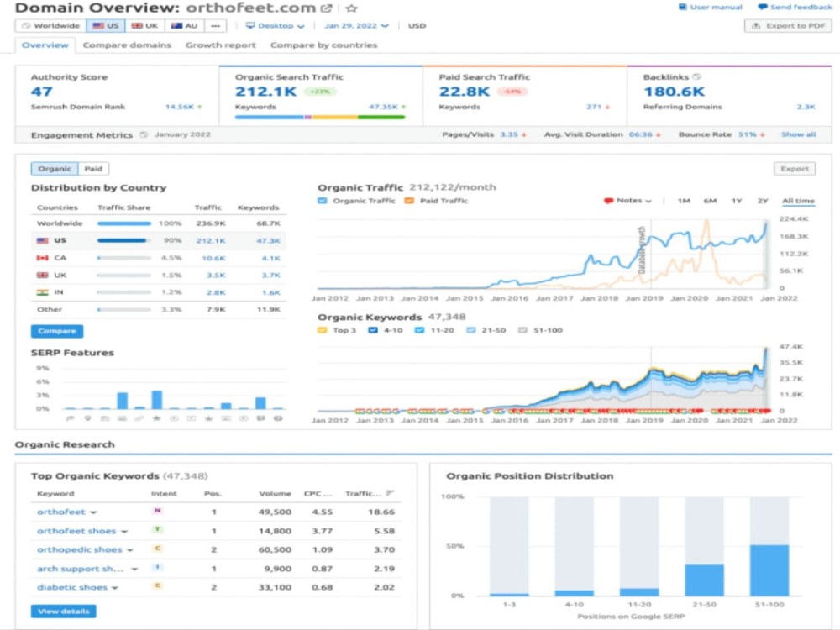The width and height of the screenshot is (840, 630).
Task: Click the IN flag icon
Action: click(42, 292)
